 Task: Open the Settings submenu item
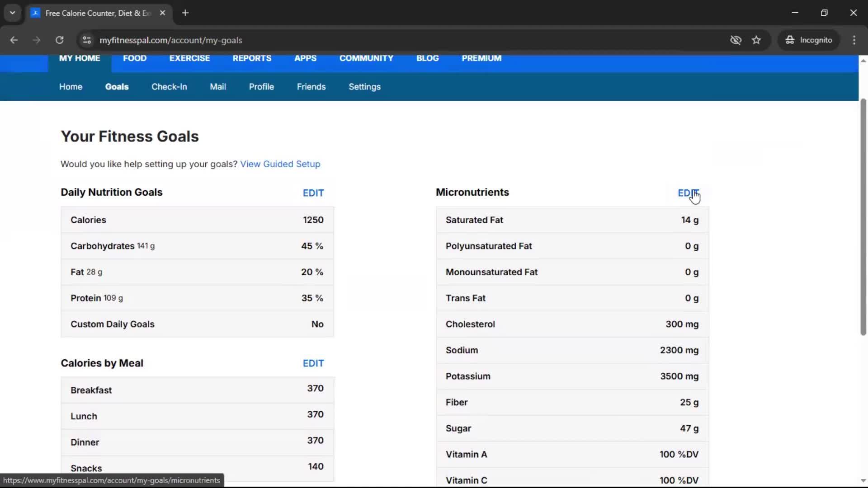coord(364,87)
